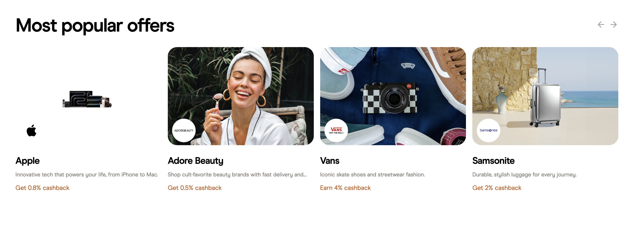Click the Most popular offers heading
The width and height of the screenshot is (644, 226).
click(x=95, y=26)
